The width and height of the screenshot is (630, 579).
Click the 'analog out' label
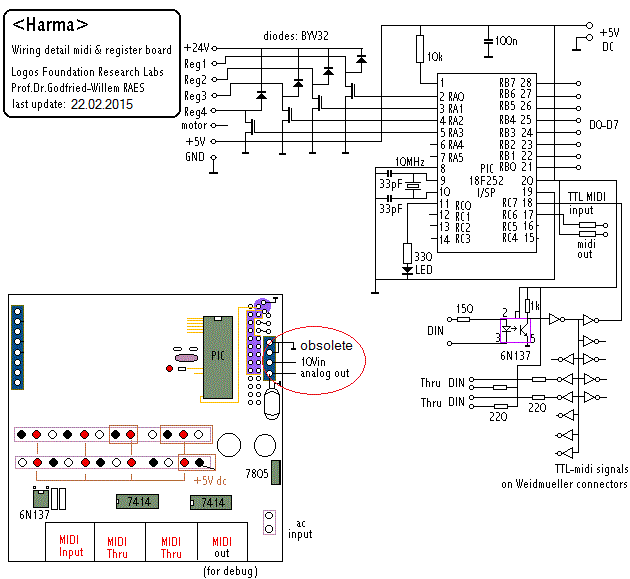[325, 375]
